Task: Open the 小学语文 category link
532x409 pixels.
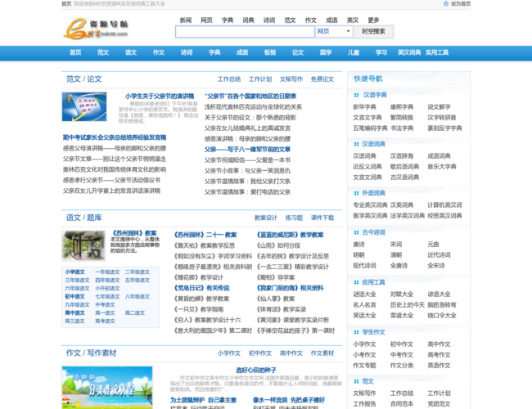Action: [75, 272]
